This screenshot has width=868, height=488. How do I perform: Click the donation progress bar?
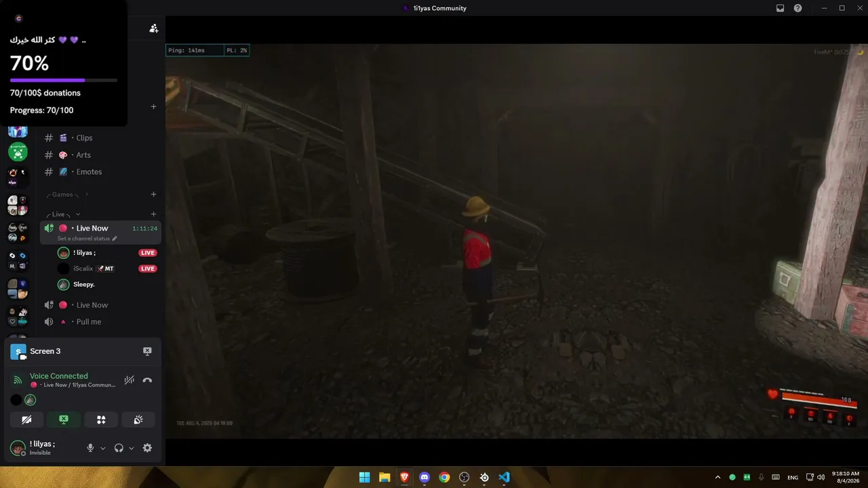coord(64,80)
